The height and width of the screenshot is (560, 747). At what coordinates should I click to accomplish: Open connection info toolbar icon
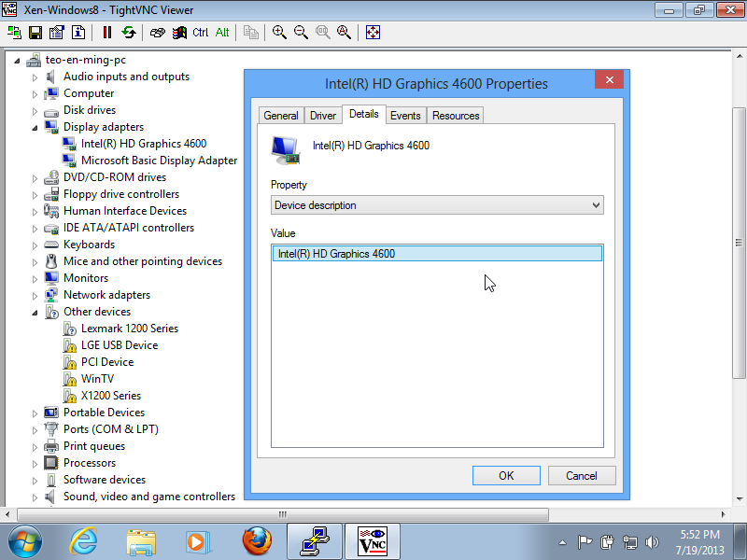click(78, 33)
